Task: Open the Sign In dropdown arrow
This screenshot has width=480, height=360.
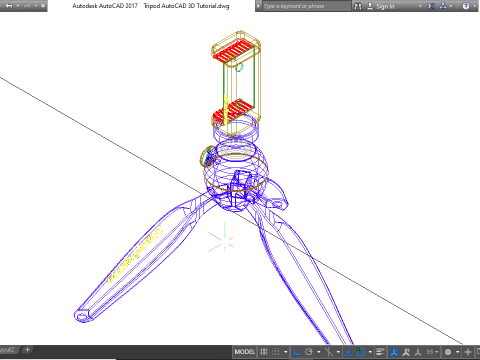Action: coord(420,6)
